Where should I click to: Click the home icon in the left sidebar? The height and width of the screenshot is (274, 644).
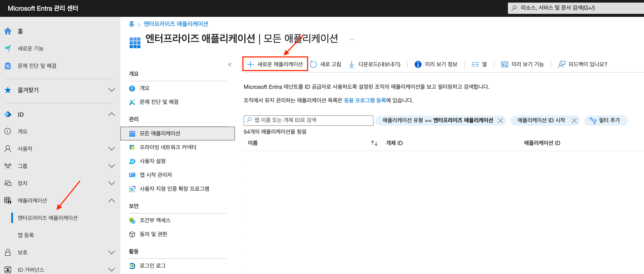[x=8, y=31]
